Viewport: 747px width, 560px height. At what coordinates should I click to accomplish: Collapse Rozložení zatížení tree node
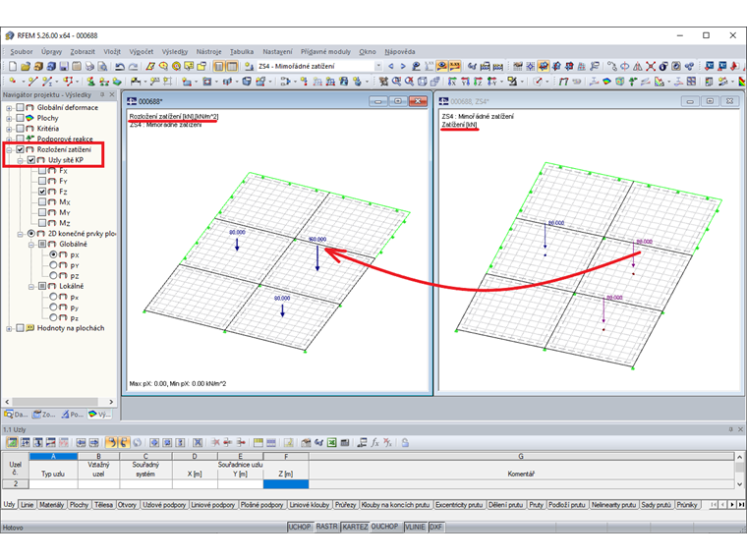[9, 149]
